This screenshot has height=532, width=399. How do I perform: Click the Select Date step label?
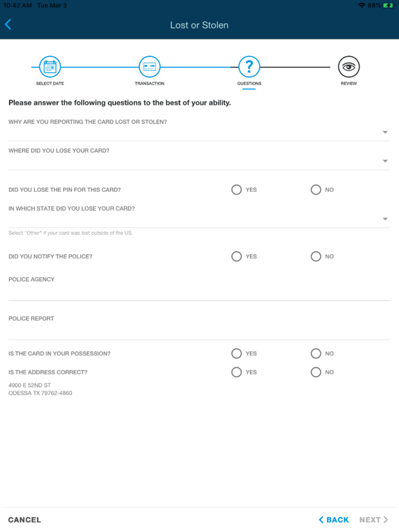pyautogui.click(x=50, y=83)
